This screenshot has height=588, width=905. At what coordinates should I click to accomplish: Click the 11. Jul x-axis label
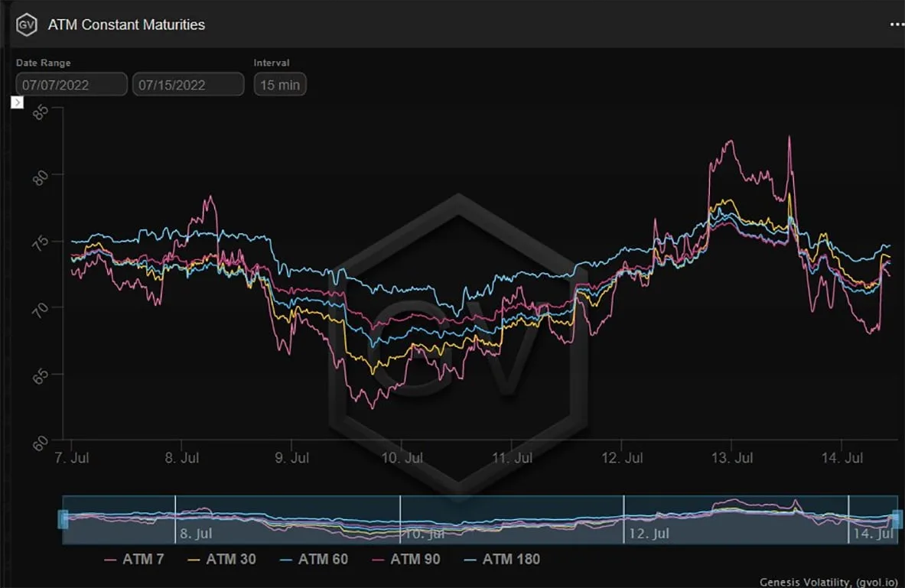[x=512, y=458]
